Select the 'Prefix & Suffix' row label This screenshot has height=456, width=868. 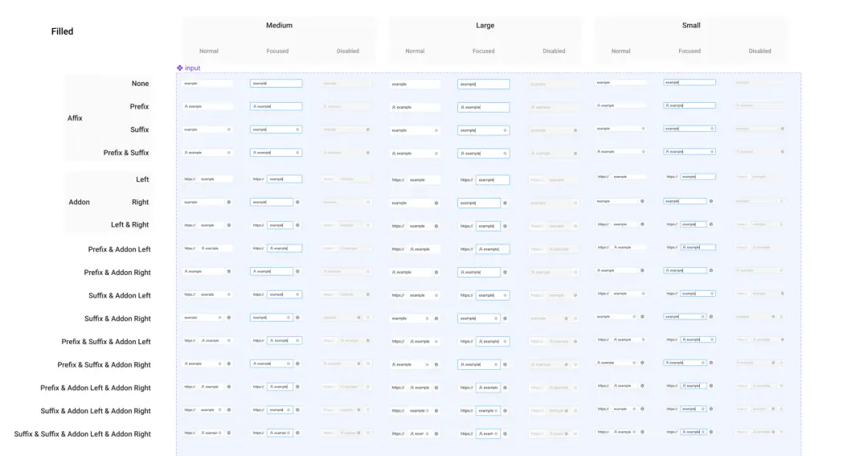point(125,153)
